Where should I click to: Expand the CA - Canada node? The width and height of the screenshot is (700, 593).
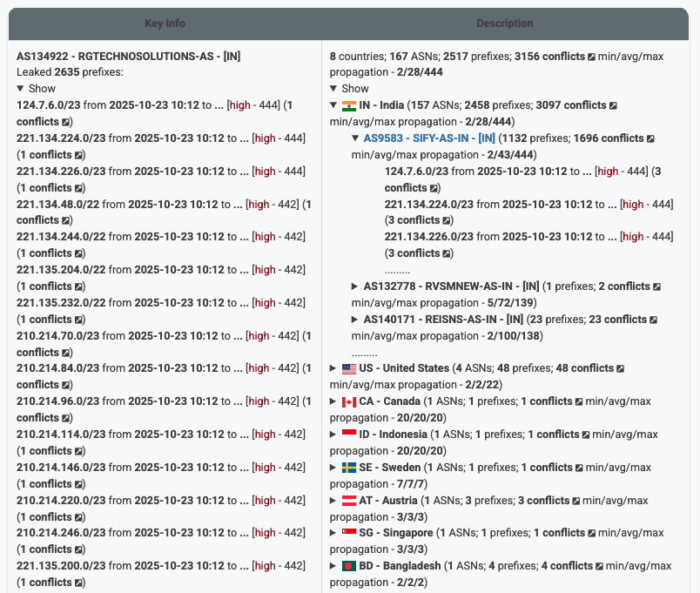pyautogui.click(x=333, y=401)
